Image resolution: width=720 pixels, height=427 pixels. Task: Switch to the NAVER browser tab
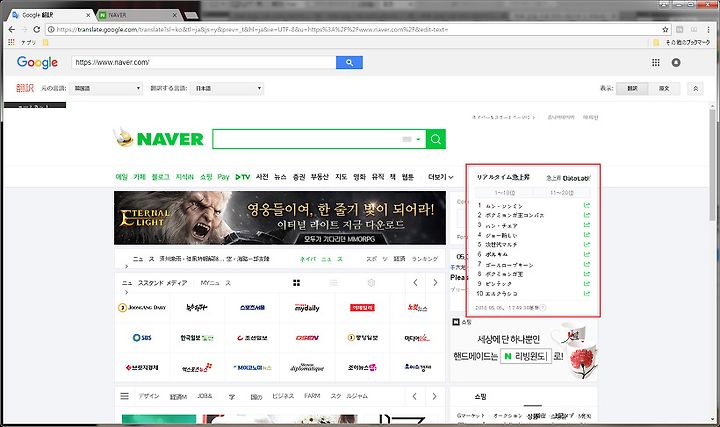coord(138,15)
